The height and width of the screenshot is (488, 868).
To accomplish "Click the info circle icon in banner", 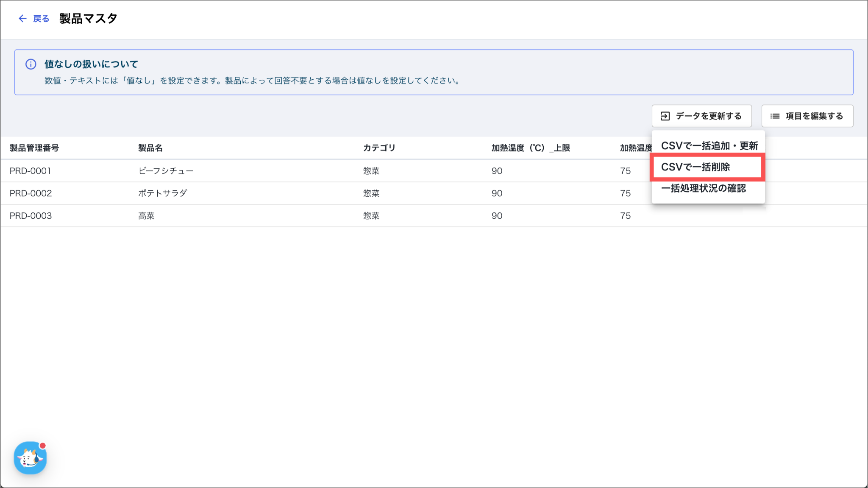I will (x=31, y=64).
